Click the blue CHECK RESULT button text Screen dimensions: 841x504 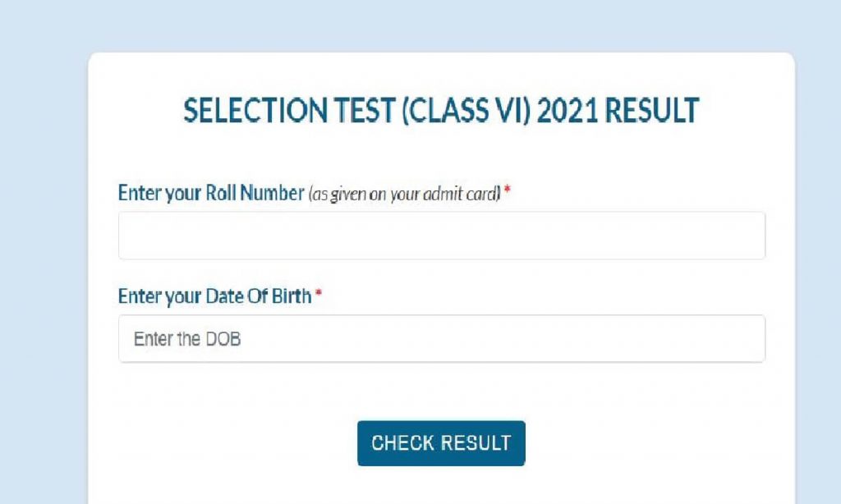click(x=441, y=442)
